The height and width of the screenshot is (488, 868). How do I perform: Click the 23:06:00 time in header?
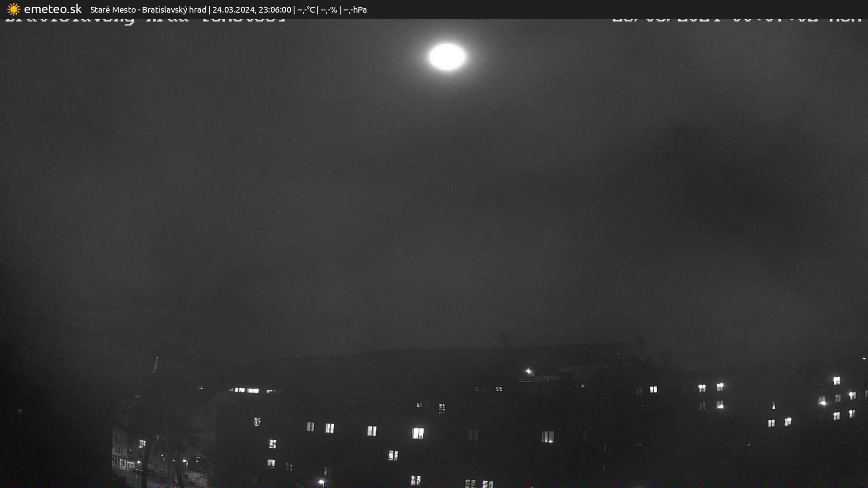(x=274, y=9)
